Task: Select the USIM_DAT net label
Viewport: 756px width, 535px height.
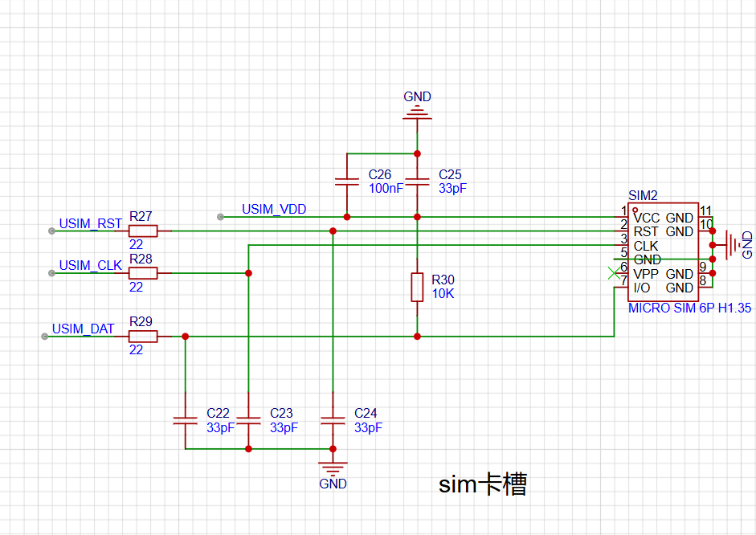Action: [83, 329]
